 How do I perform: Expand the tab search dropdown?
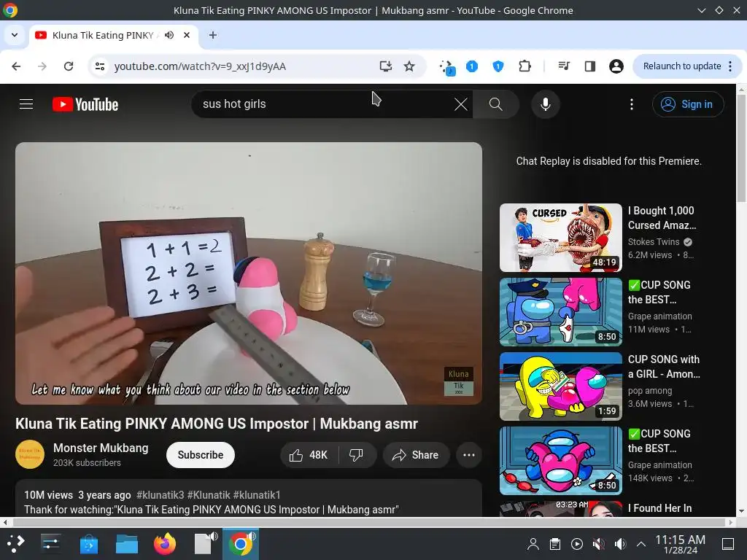click(15, 35)
